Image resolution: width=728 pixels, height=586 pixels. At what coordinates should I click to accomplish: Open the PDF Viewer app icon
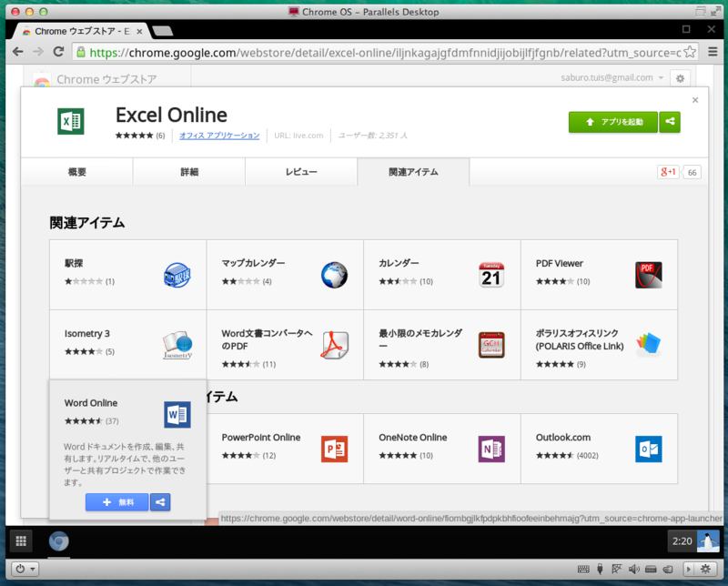pyautogui.click(x=648, y=273)
